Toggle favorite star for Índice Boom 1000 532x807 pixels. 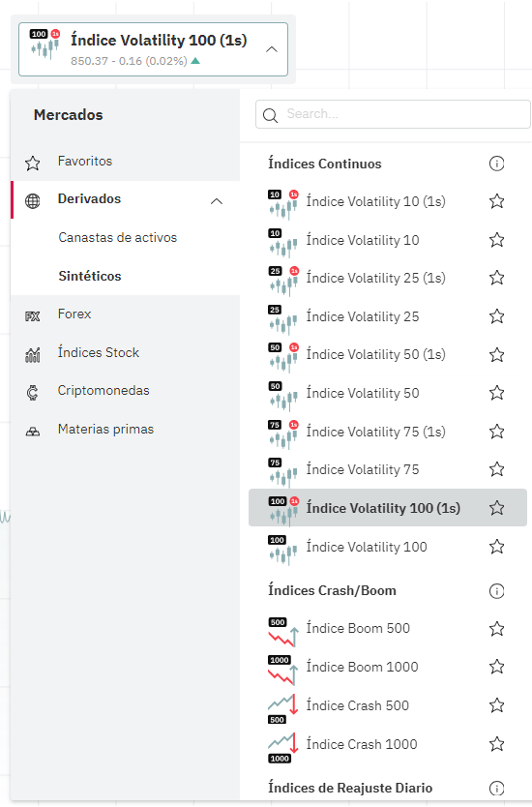point(496,667)
